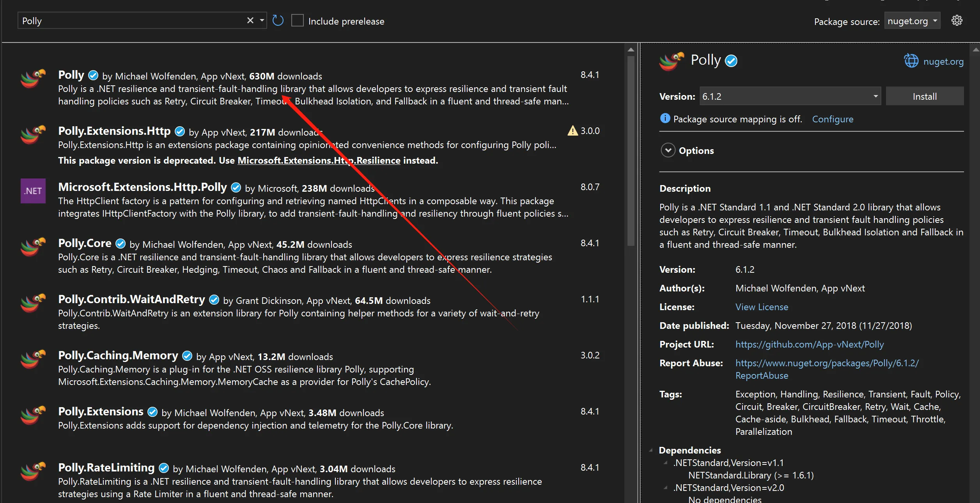
Task: Open the search history dropdown arrow
Action: tap(262, 21)
